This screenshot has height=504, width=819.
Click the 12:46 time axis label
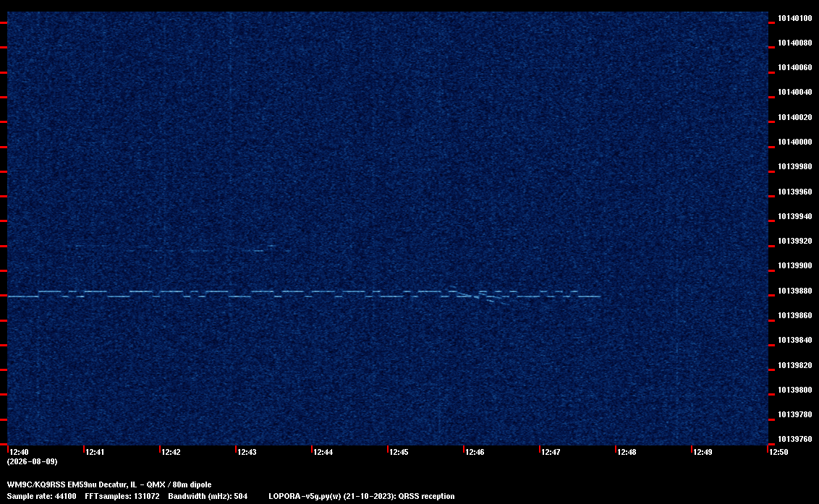(x=475, y=452)
